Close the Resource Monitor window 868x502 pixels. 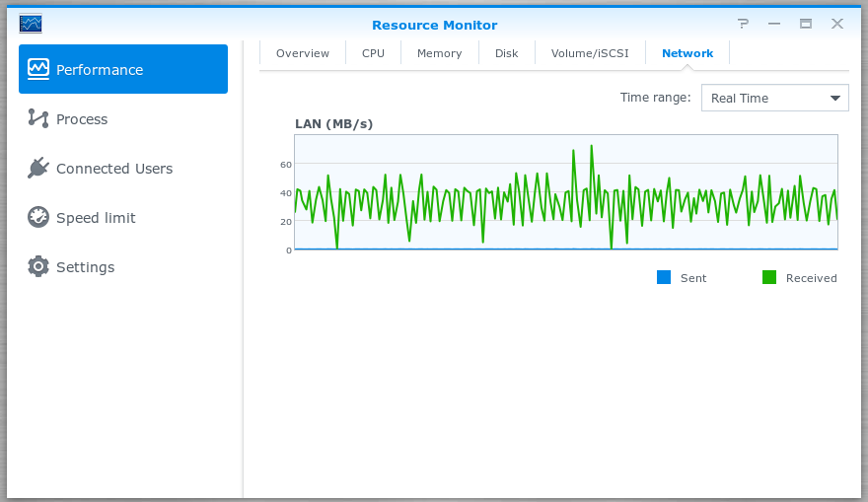(x=837, y=24)
